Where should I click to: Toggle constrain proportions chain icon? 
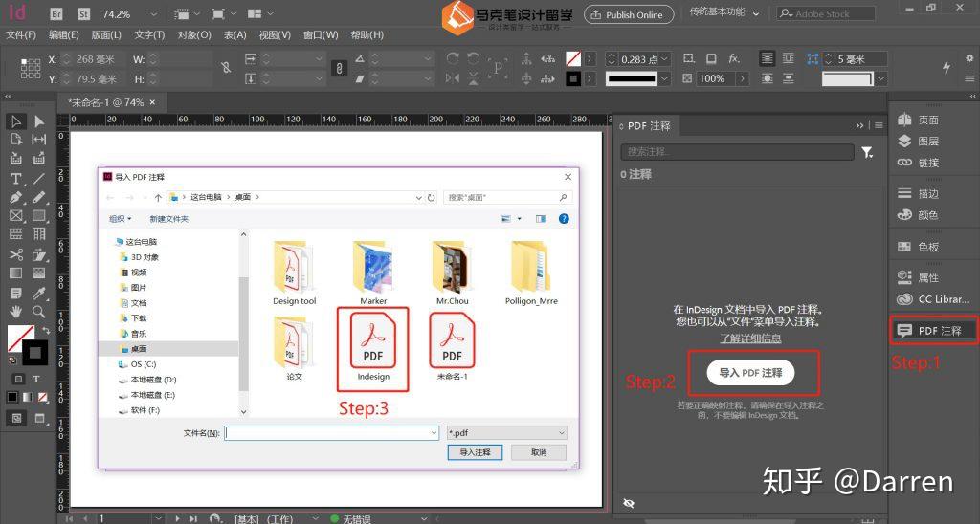click(x=339, y=68)
